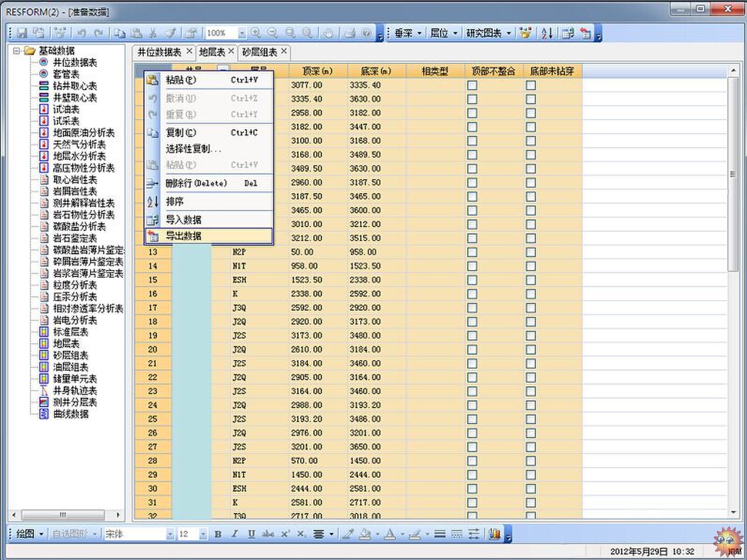Open the text alignment dropdown arrow
The height and width of the screenshot is (560, 747).
pyautogui.click(x=331, y=534)
